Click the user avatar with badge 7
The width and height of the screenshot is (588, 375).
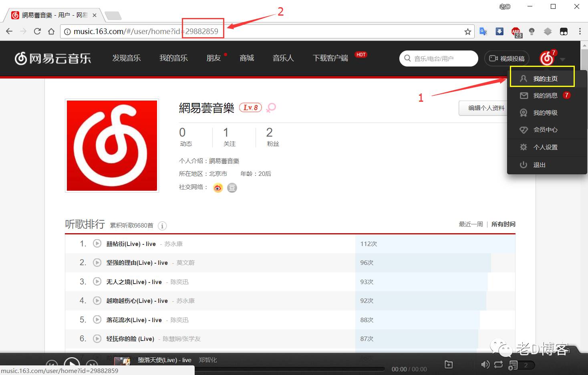point(547,58)
